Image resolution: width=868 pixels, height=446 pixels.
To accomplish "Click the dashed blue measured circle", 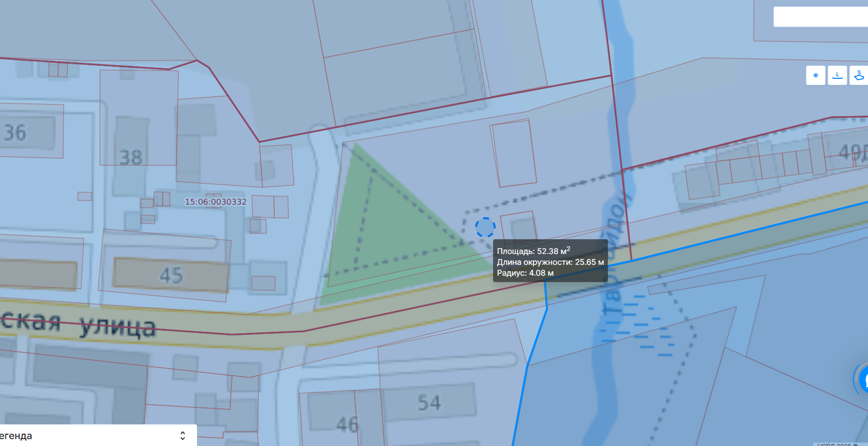I will tap(485, 227).
